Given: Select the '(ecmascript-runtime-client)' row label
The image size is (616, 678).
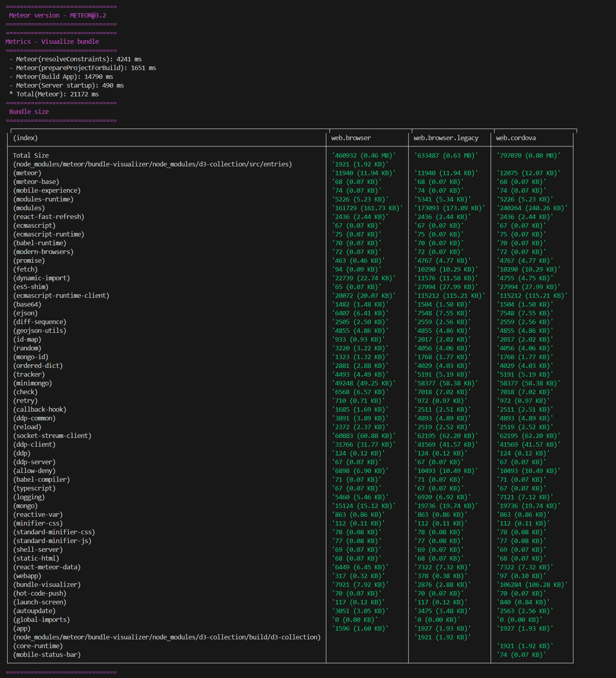Looking at the screenshot, I should tap(61, 295).
